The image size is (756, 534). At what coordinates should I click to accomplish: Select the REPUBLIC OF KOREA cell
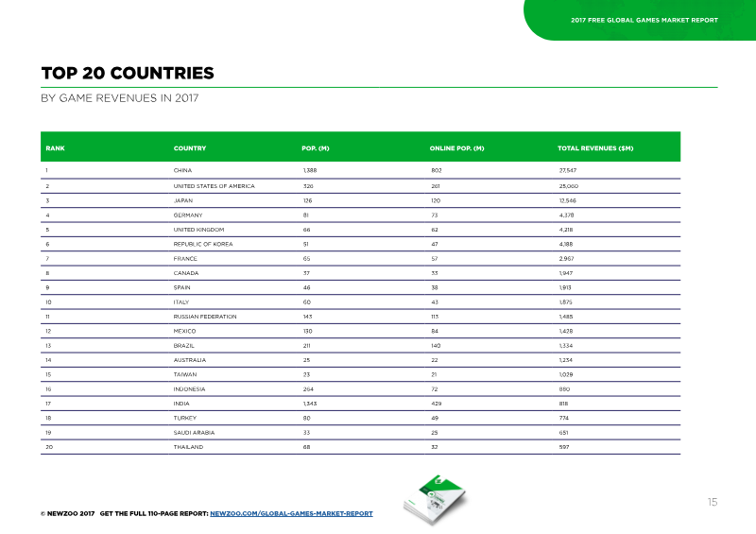point(203,244)
